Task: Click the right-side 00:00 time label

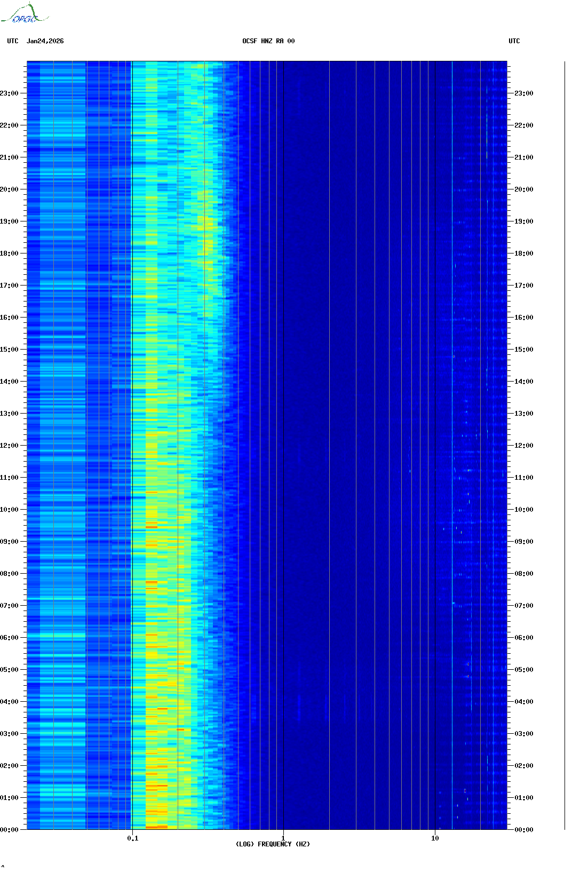Action: pyautogui.click(x=524, y=830)
